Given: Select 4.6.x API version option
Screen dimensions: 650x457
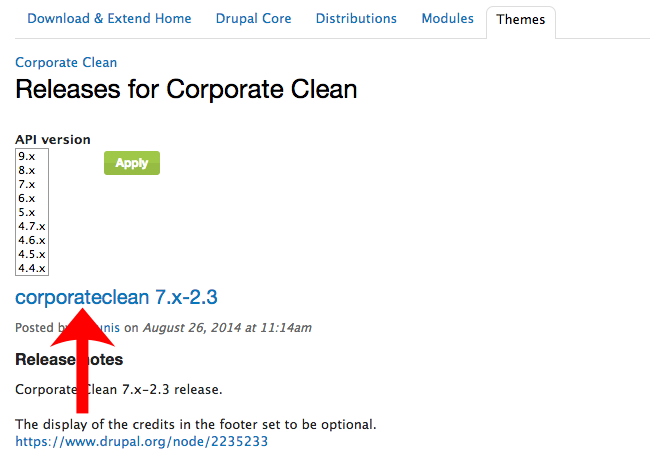Looking at the screenshot, I should tap(31, 241).
